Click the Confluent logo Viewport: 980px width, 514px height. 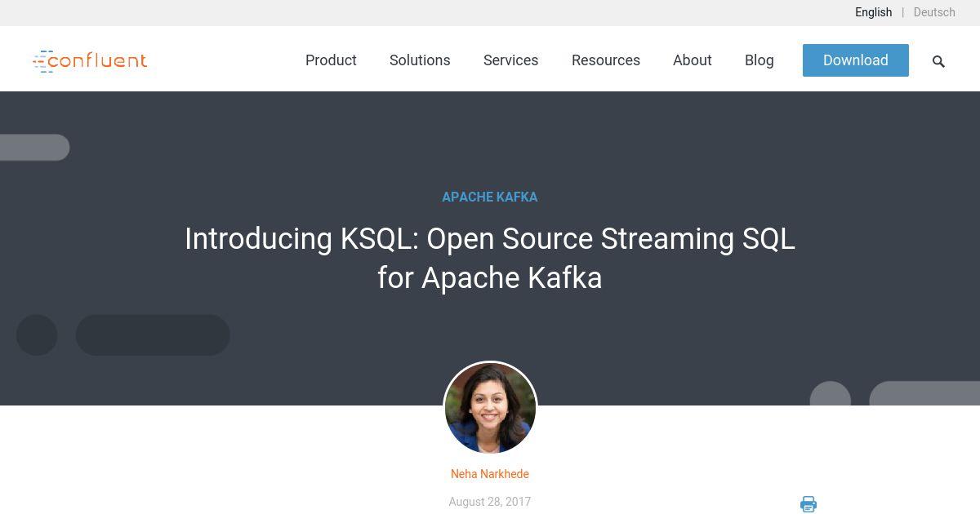[90, 61]
